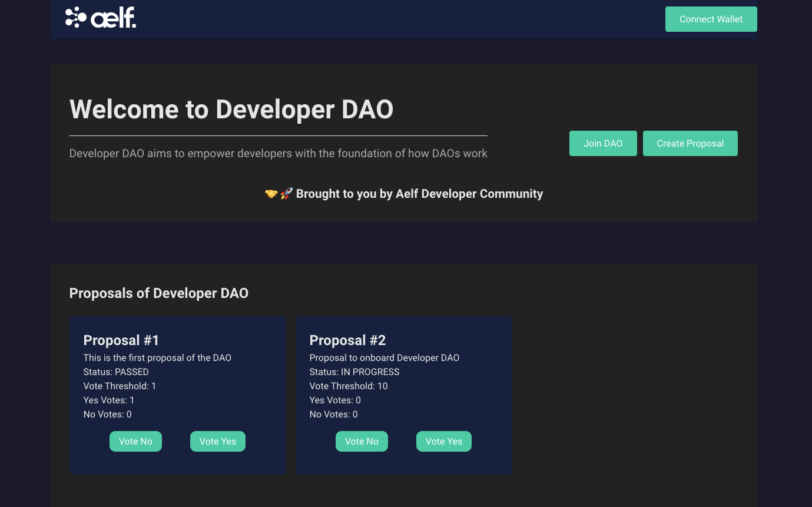The image size is (812, 507).
Task: Click 'This is the first proposal' description
Action: pos(157,358)
